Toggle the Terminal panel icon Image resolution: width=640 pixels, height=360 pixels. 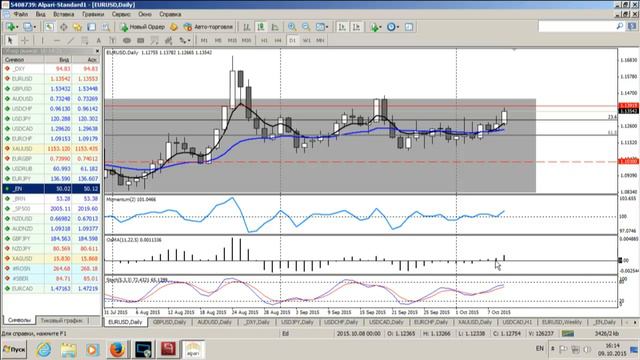pyautogui.click(x=91, y=27)
